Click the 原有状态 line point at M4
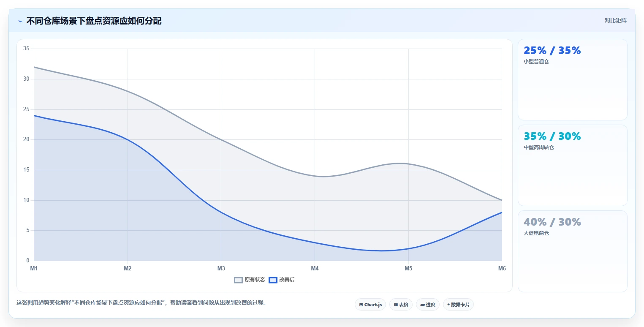The width and height of the screenshot is (644, 327). [315, 176]
